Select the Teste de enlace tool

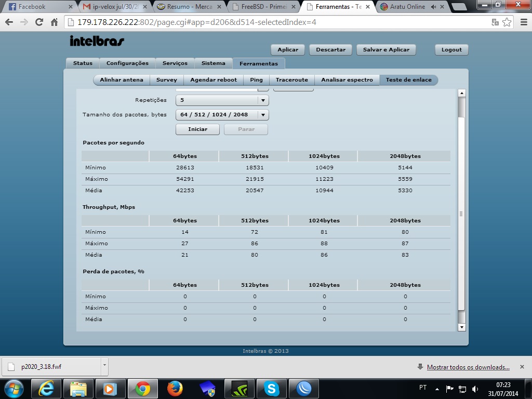click(x=409, y=79)
